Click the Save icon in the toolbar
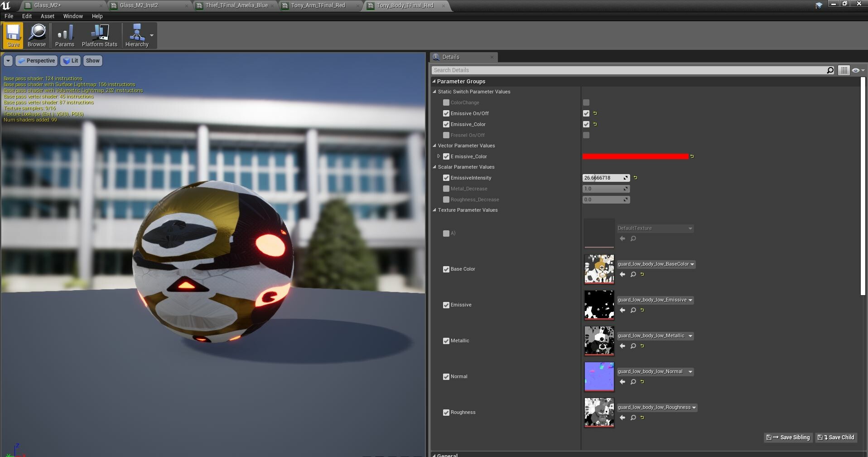Viewport: 868px width, 457px height. pyautogui.click(x=13, y=35)
